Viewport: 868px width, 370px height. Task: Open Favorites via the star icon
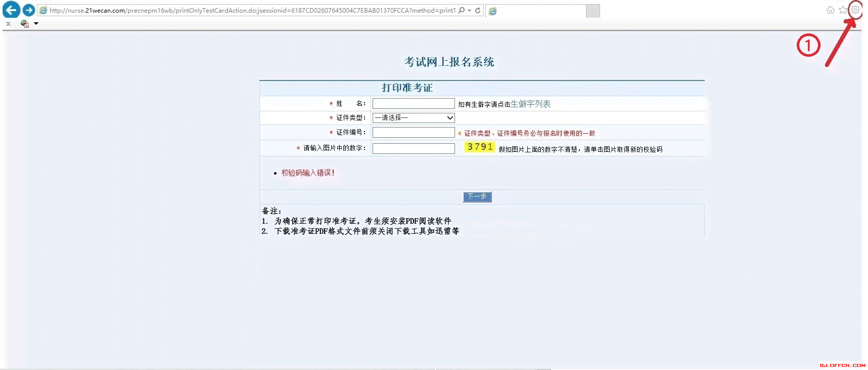(843, 10)
